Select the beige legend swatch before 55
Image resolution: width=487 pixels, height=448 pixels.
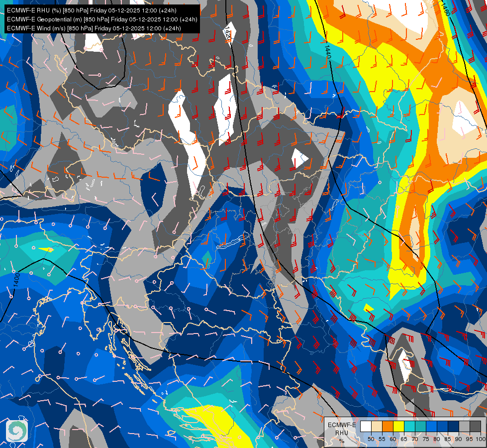point(377,426)
